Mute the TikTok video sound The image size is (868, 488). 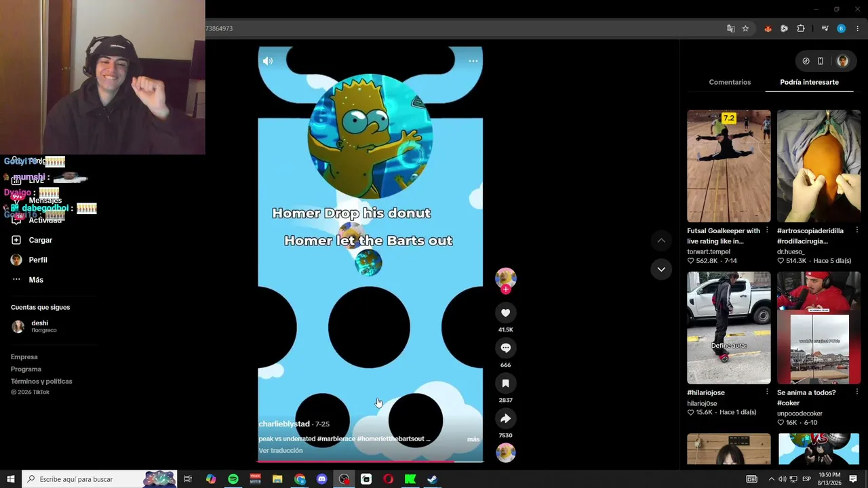[x=268, y=61]
